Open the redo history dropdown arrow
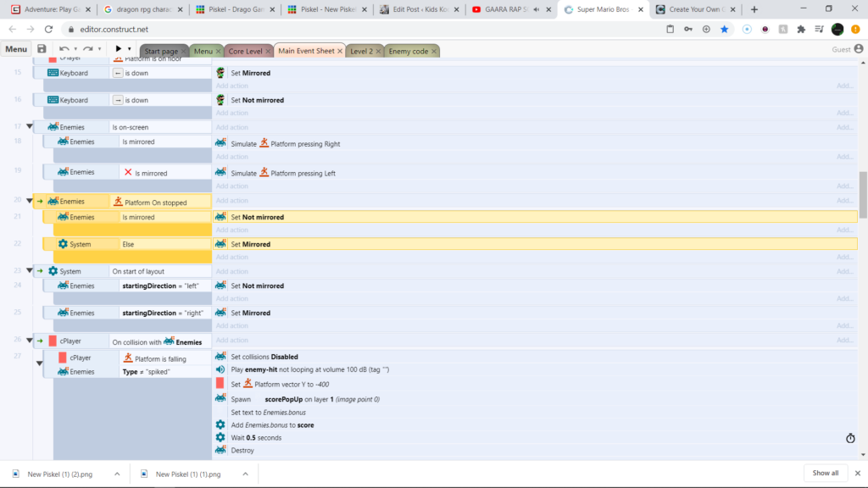Screen dimensions: 868x488 [100, 49]
